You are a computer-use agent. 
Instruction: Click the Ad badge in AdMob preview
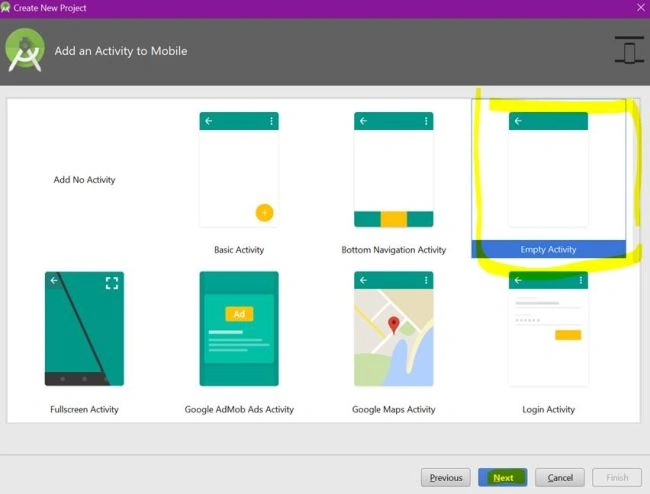(x=239, y=314)
